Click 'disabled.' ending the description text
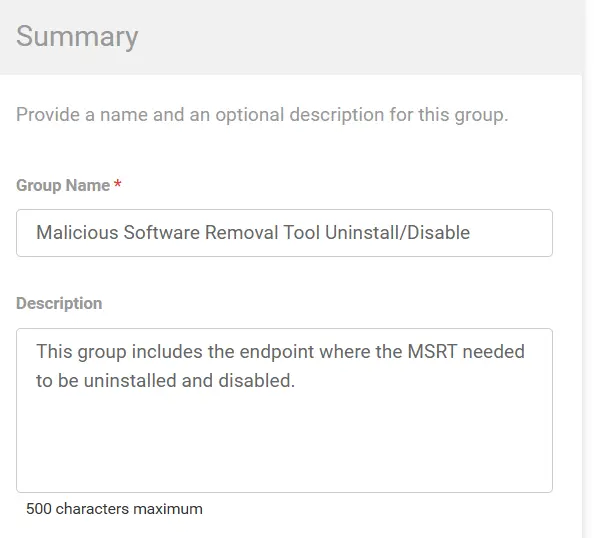This screenshot has width=614, height=538. pos(256,381)
